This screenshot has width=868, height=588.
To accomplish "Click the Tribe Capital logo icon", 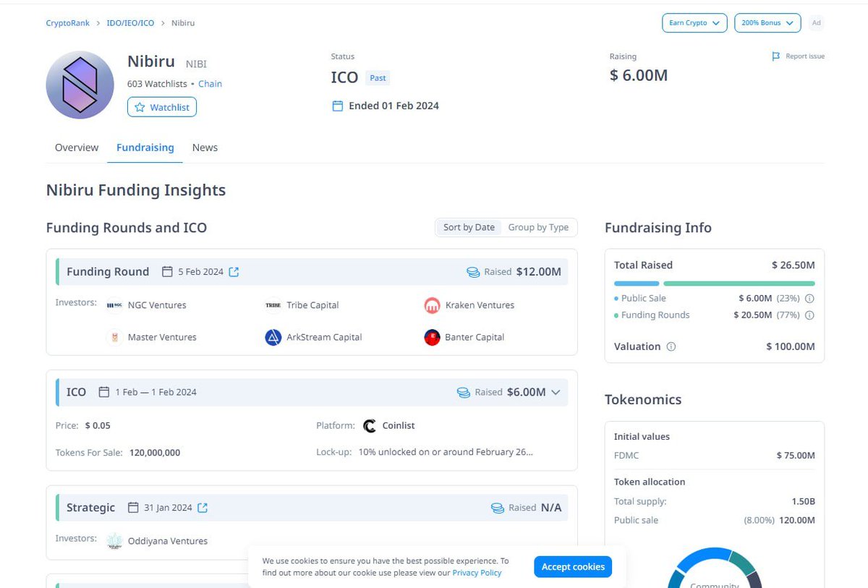I will pos(273,305).
